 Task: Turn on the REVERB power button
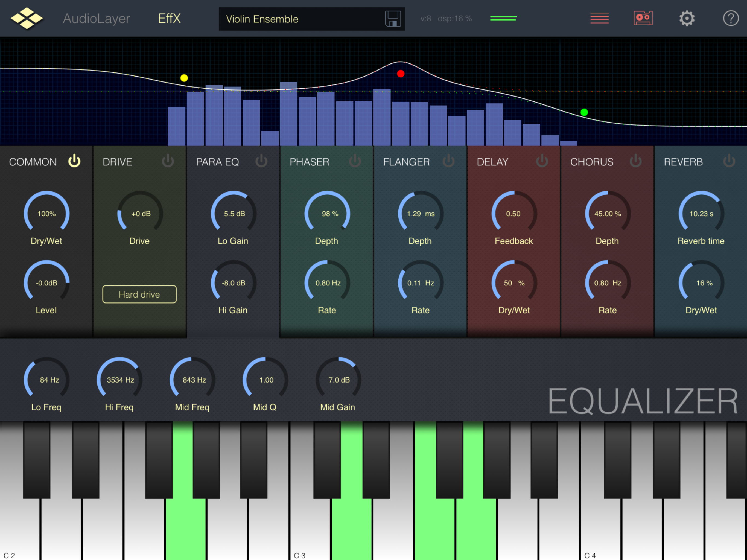click(729, 161)
